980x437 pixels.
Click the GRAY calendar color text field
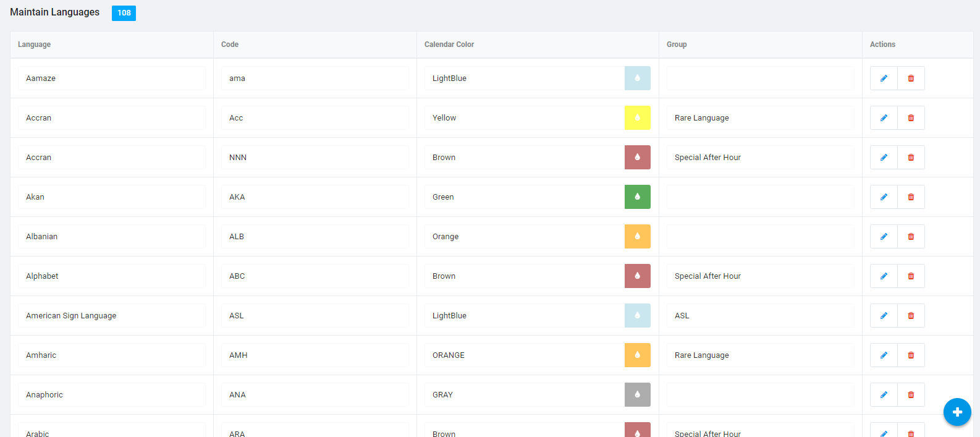pos(525,395)
